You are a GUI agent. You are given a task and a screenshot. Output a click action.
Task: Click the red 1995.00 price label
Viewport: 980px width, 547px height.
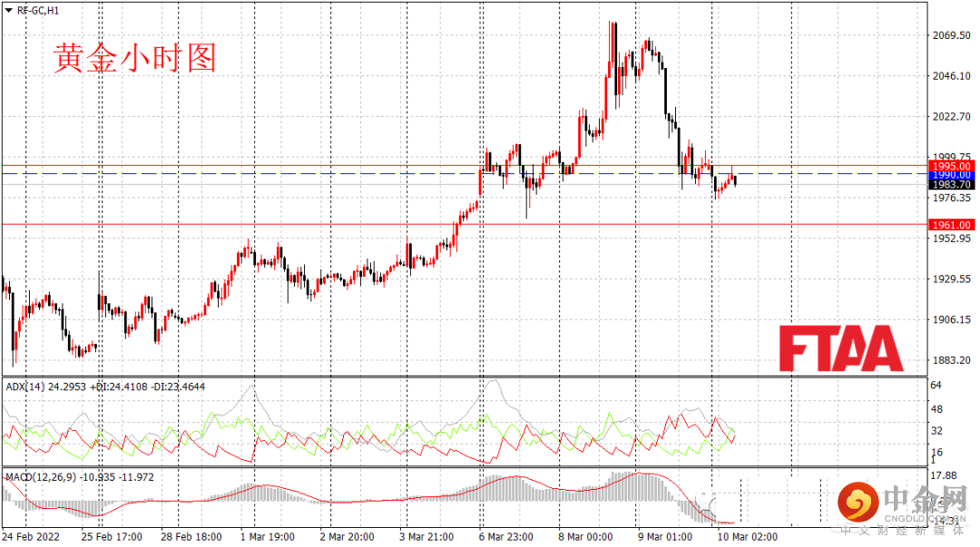click(952, 166)
